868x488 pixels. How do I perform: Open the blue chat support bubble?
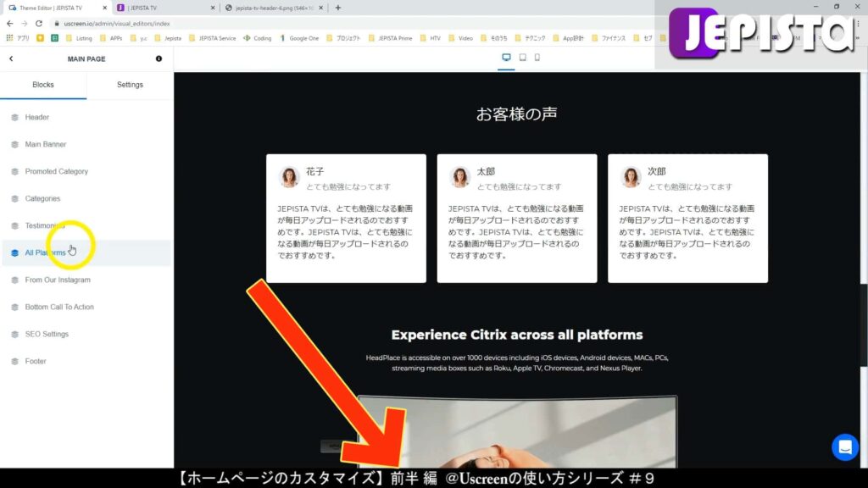click(845, 447)
